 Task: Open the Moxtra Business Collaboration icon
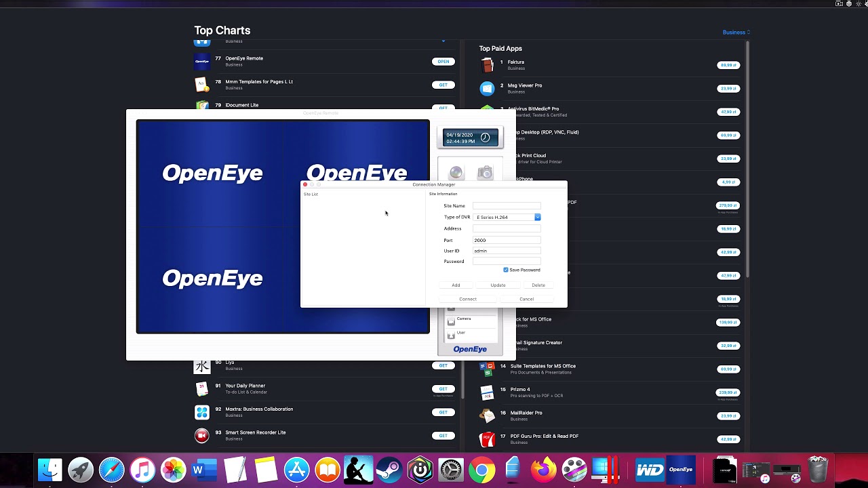click(202, 412)
